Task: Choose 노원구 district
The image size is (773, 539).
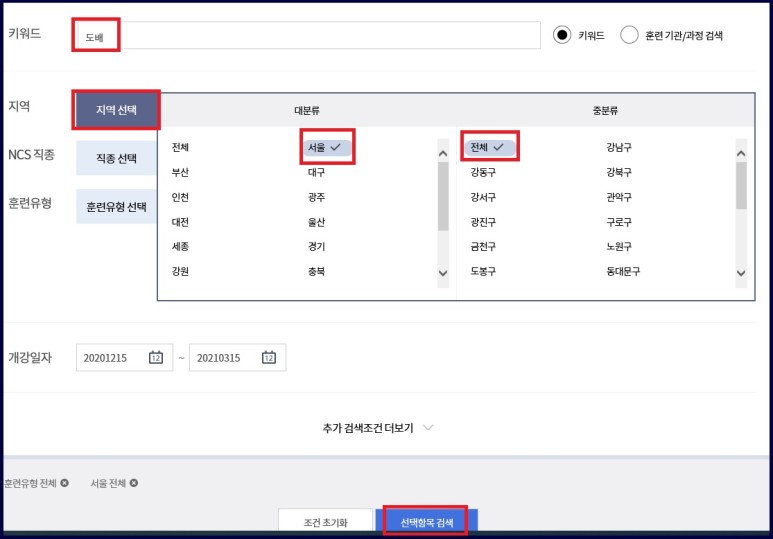Action: click(619, 246)
